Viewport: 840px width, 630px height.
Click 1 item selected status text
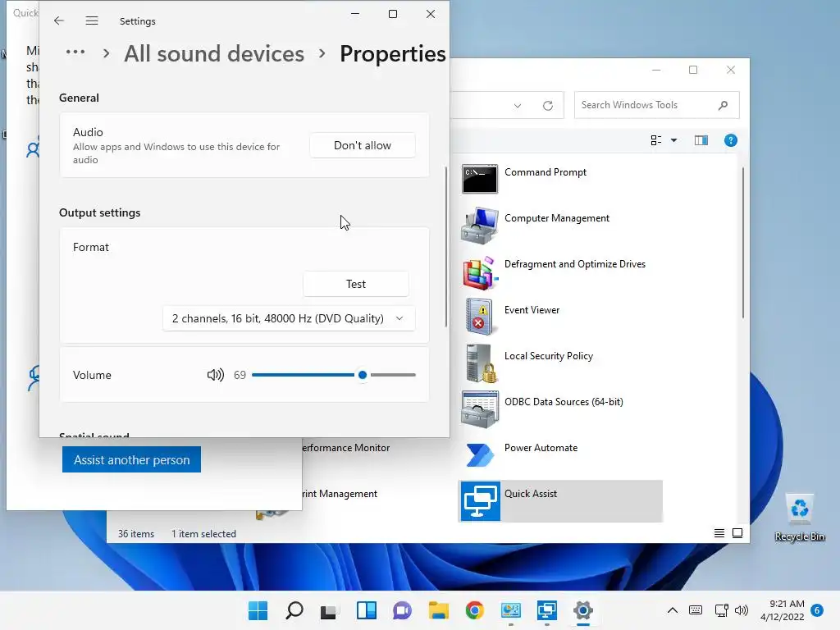coord(203,533)
